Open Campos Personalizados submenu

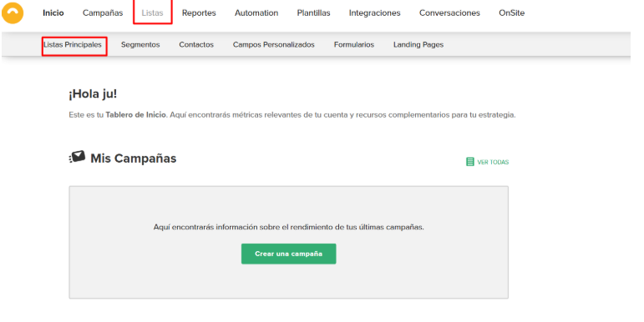(x=273, y=45)
